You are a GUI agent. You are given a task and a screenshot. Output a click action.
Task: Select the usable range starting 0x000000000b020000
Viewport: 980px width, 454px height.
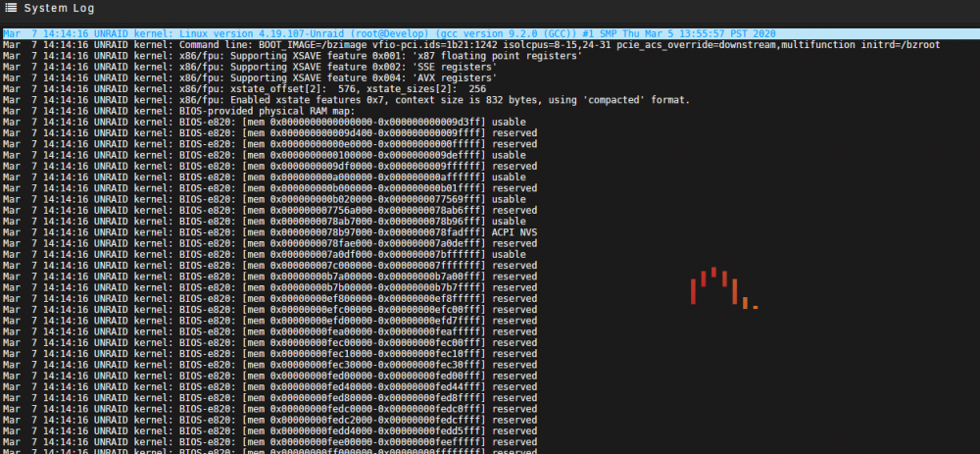coord(265,199)
